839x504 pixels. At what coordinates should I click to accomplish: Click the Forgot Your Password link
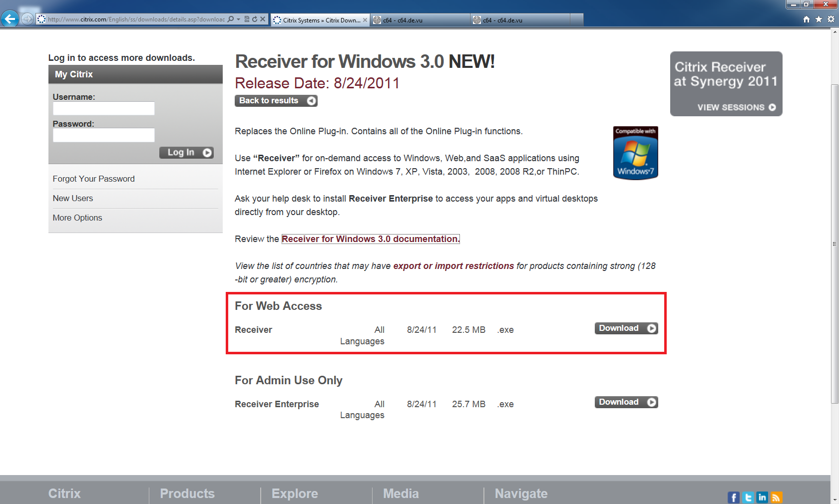pyautogui.click(x=94, y=179)
